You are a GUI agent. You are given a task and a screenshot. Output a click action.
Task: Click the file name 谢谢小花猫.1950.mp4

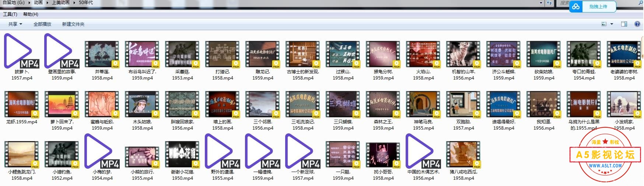[x=182, y=175]
